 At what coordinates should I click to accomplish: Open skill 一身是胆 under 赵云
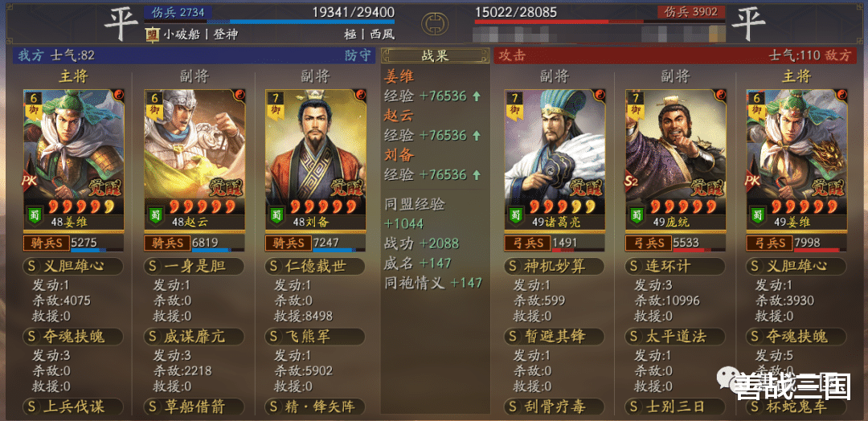click(x=194, y=266)
